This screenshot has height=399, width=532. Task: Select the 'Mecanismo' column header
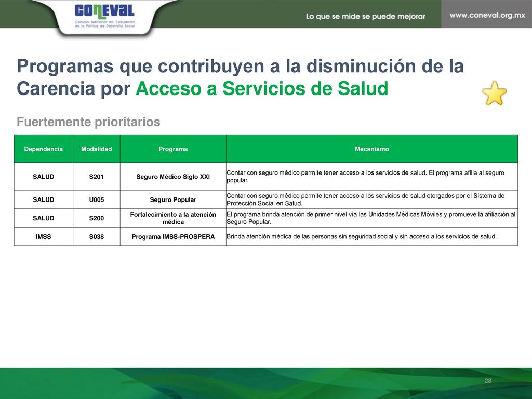[372, 149]
